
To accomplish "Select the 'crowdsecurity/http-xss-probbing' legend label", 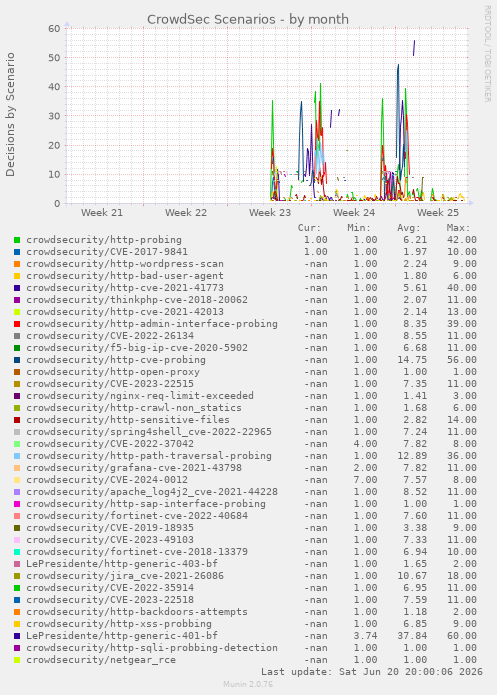I will pos(119,624).
